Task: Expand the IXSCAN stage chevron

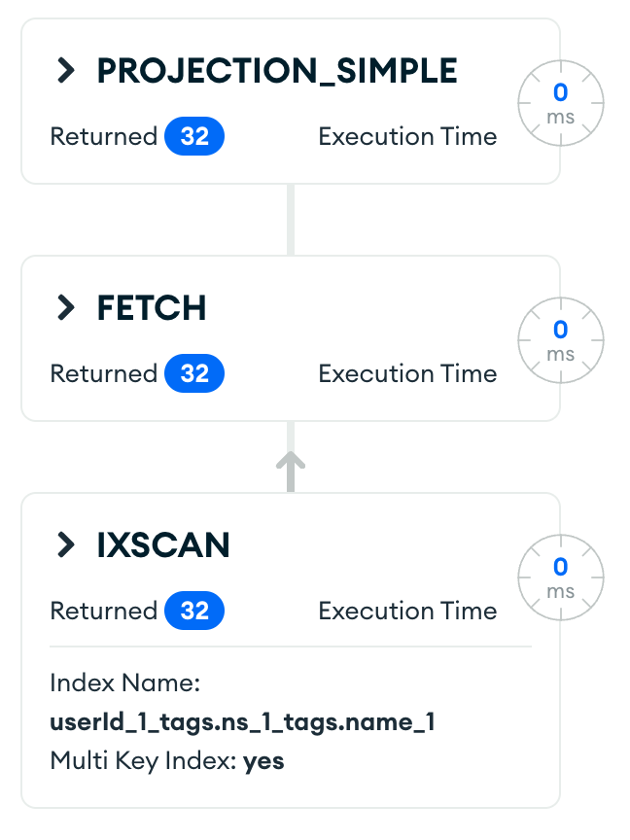Action: point(66,544)
